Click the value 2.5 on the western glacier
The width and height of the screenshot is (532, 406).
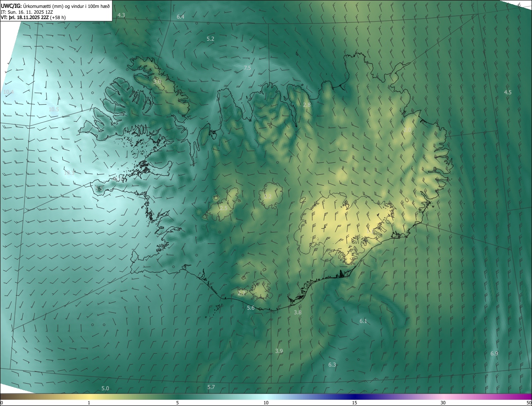224,208
